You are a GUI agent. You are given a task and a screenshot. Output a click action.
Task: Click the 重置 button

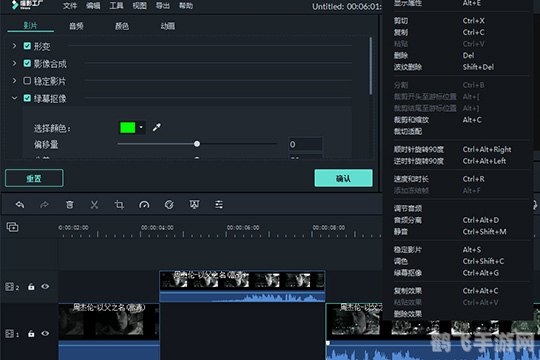34,178
